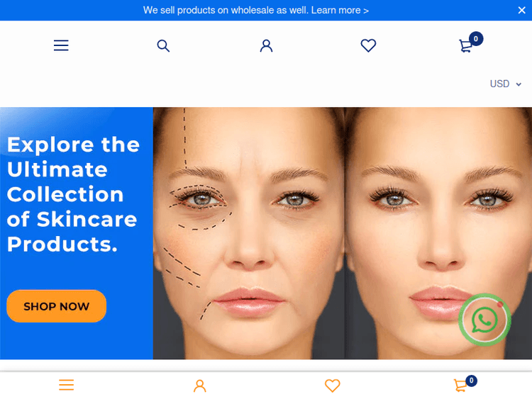Open cart from bottom orange cart icon

(460, 386)
